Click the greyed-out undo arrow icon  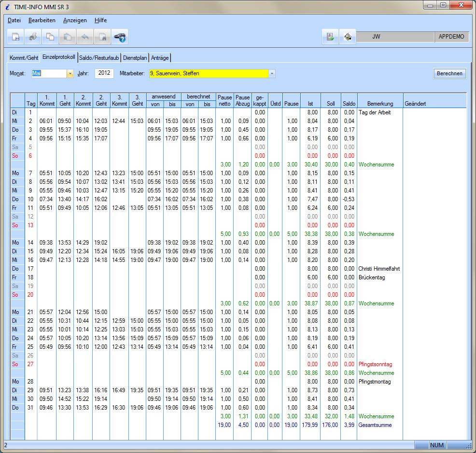(x=84, y=37)
